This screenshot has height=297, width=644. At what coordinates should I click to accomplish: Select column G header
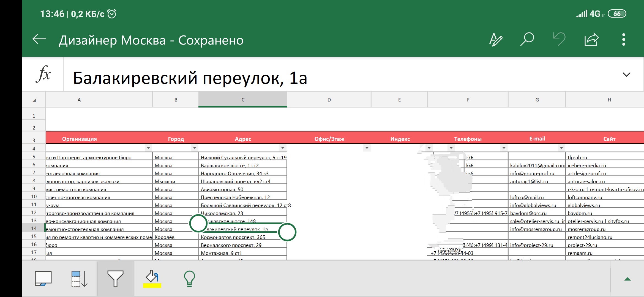click(537, 100)
